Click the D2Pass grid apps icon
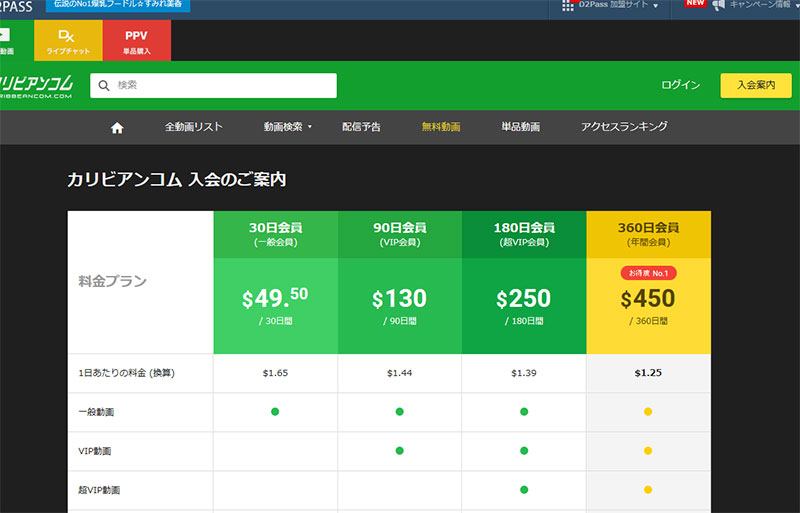Image resolution: width=800 pixels, height=513 pixels. [x=567, y=5]
